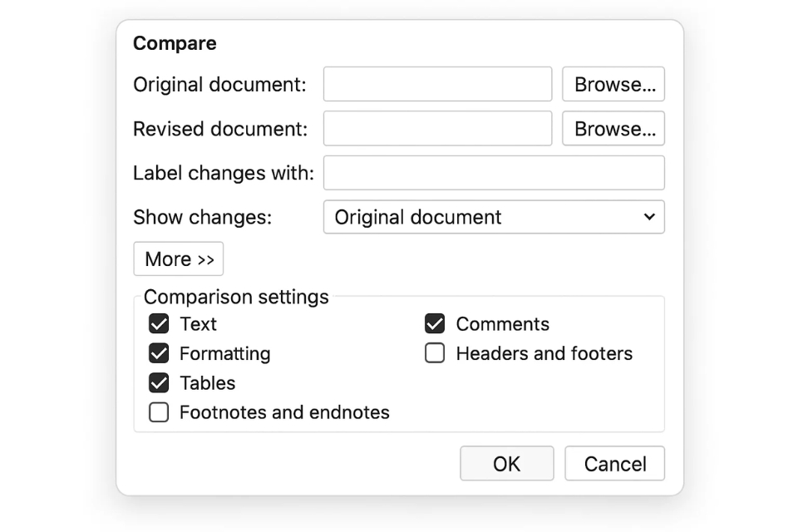This screenshot has height=532, width=798.
Task: Click the 'Label changes with:' label
Action: tap(224, 173)
